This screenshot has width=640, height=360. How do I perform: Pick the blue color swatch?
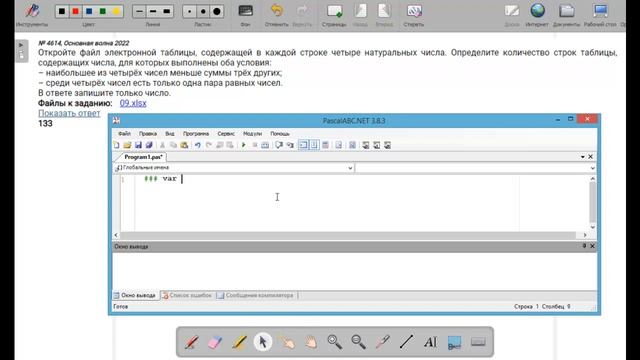click(x=89, y=11)
